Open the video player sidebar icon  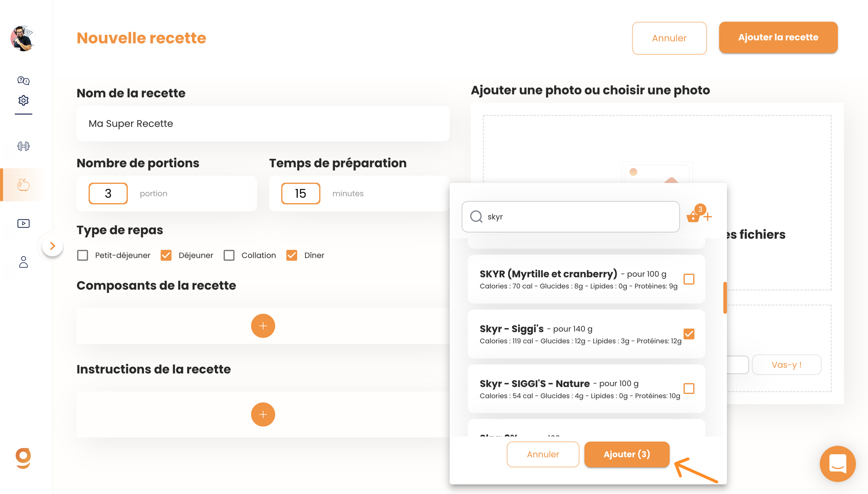pos(23,223)
